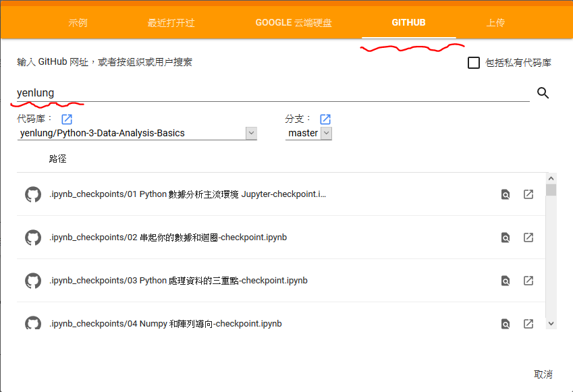Open 01 Python notebook in new tab icon
Image resolution: width=573 pixels, height=392 pixels.
coord(528,194)
